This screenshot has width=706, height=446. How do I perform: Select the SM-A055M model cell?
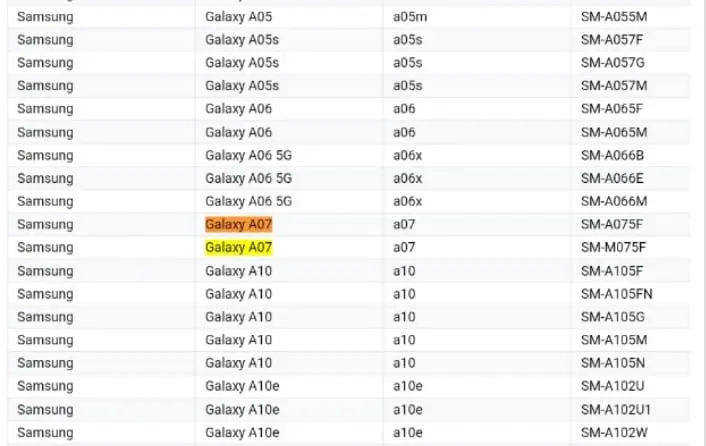tap(614, 17)
